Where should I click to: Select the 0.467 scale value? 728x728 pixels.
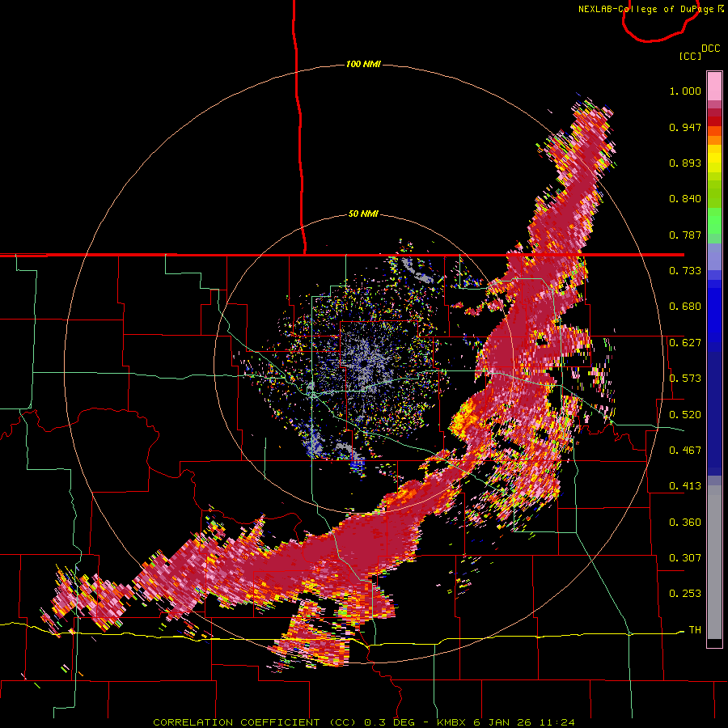coord(685,450)
